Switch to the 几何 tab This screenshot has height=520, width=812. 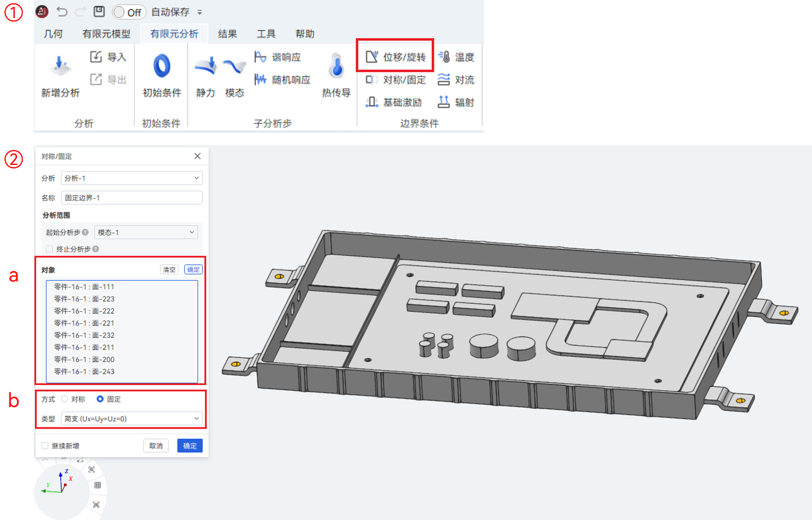pos(53,34)
